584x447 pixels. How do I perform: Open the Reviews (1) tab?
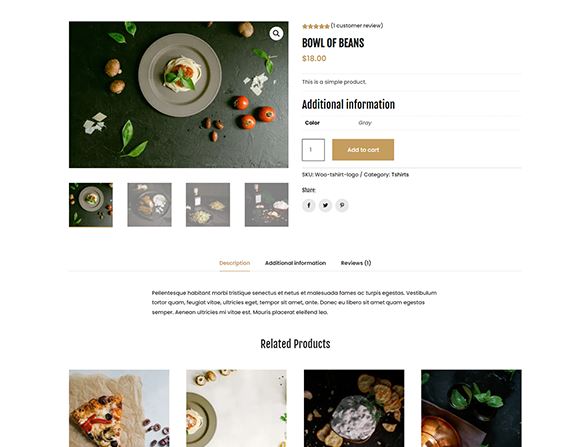coord(356,263)
